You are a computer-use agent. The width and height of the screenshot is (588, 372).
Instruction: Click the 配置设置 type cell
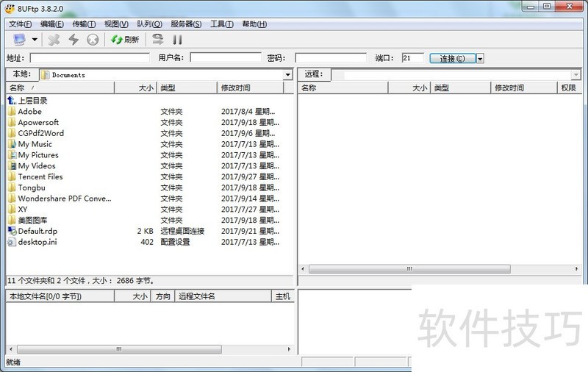(175, 242)
